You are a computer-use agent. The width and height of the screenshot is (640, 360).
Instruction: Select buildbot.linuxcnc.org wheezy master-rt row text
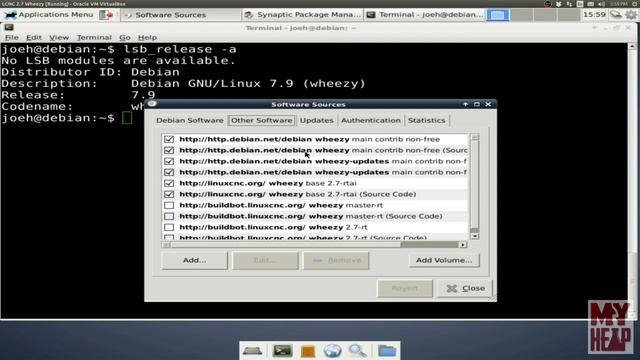pyautogui.click(x=281, y=205)
